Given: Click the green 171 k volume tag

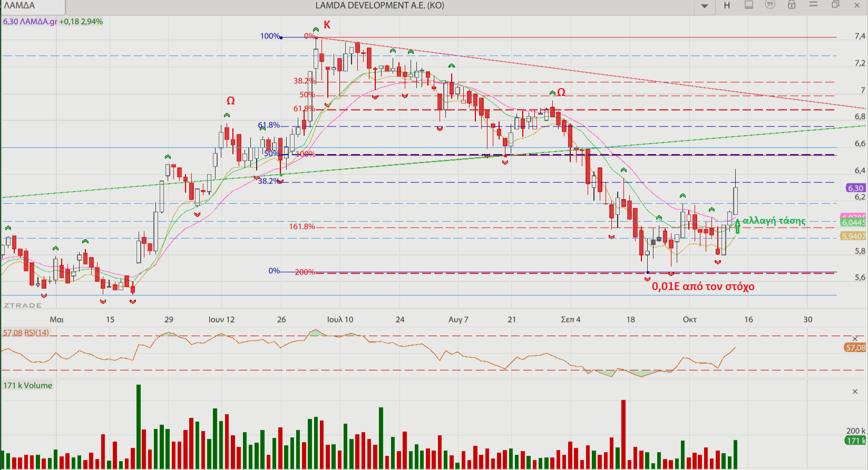Looking at the screenshot, I should coord(856,440).
